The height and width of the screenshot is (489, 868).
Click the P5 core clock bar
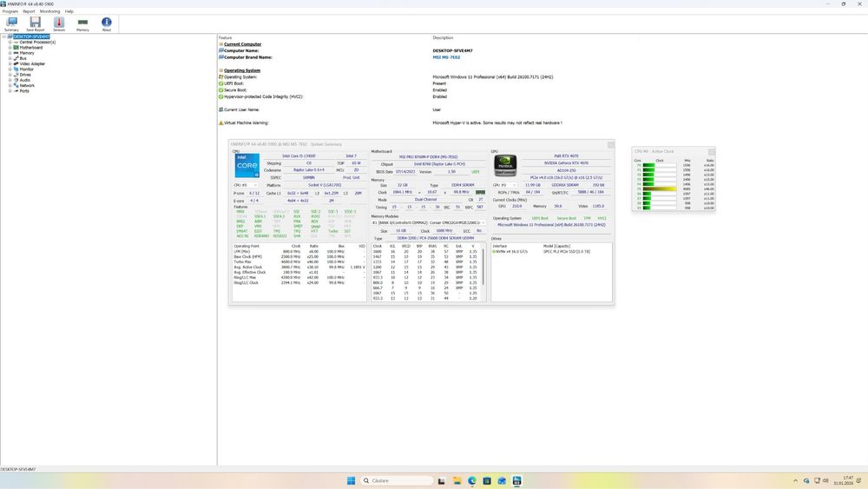point(660,188)
